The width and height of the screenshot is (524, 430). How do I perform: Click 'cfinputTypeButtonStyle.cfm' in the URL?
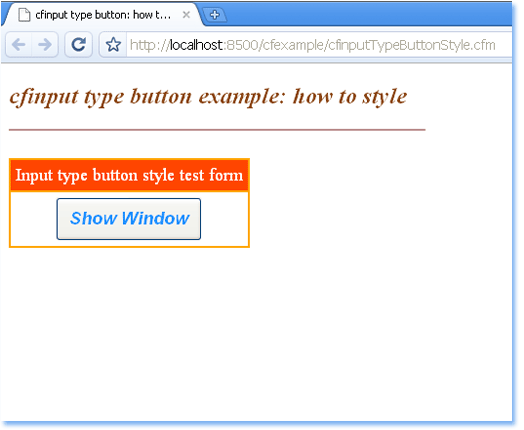pyautogui.click(x=412, y=45)
